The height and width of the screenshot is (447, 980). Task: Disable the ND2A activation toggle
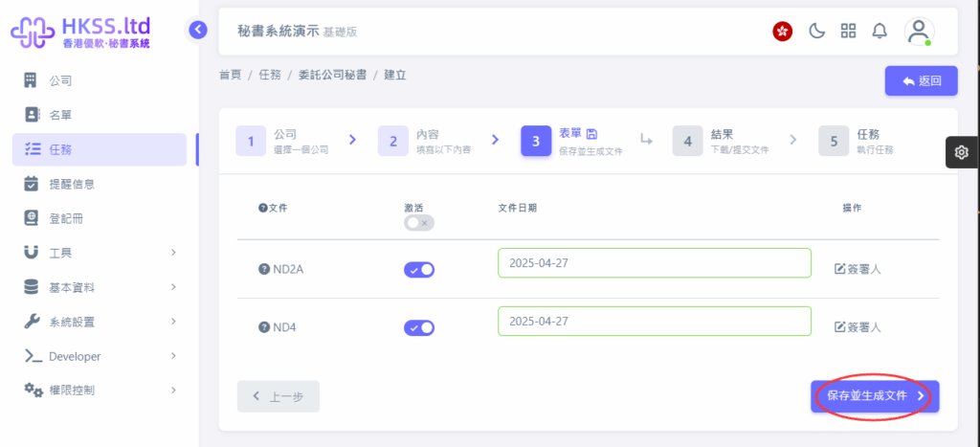[419, 270]
